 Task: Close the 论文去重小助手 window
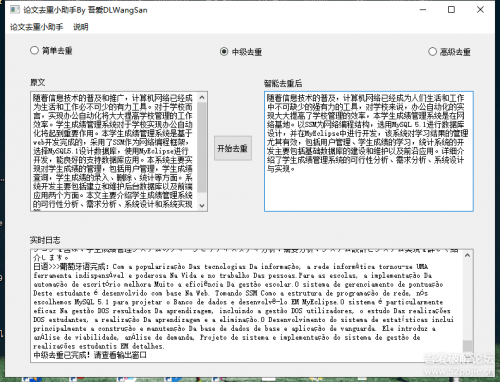[480, 10]
